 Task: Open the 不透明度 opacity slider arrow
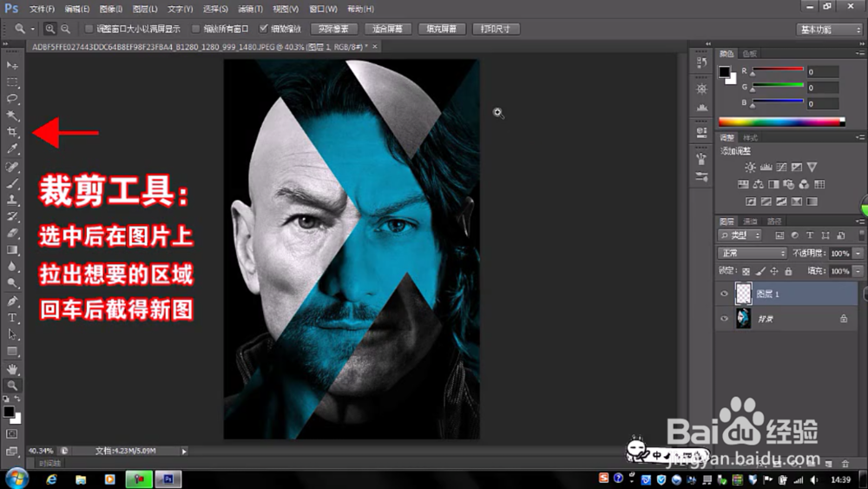pyautogui.click(x=858, y=253)
